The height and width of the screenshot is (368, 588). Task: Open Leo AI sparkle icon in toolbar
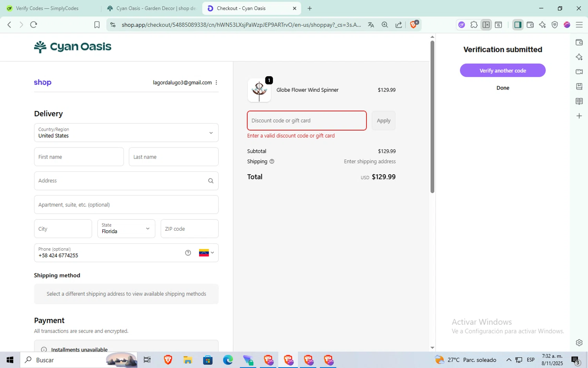(x=543, y=25)
